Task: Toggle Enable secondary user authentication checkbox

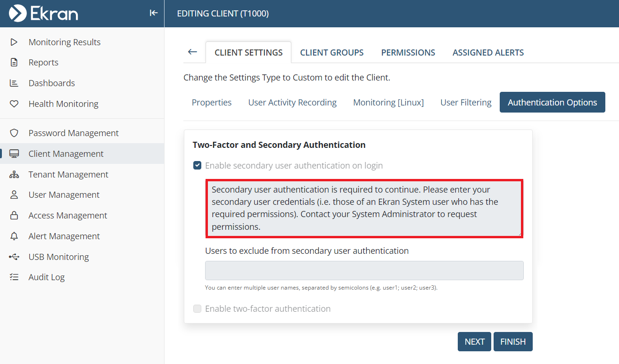Action: (198, 165)
